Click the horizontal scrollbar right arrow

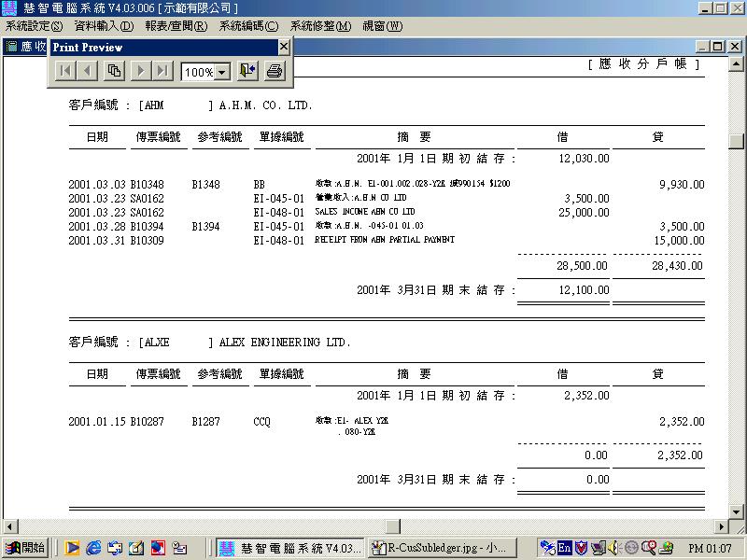pos(721,526)
